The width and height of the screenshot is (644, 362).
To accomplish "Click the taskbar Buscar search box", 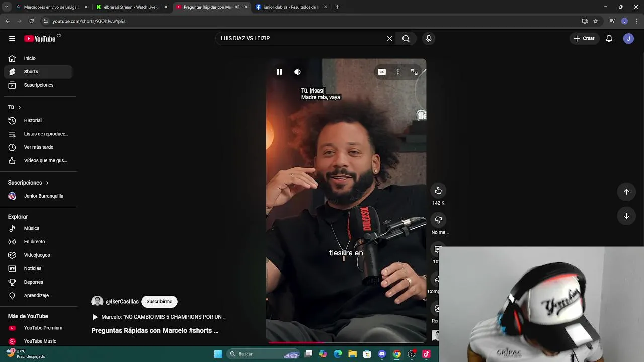I will click(x=264, y=354).
